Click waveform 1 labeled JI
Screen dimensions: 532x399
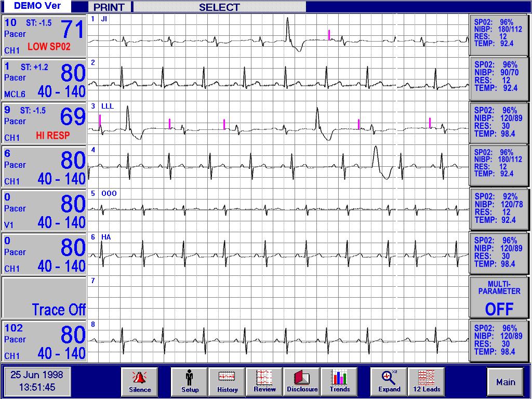[278, 36]
